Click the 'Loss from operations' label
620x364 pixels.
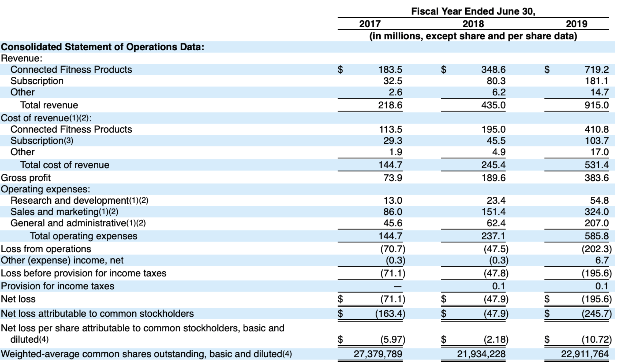coord(46,249)
